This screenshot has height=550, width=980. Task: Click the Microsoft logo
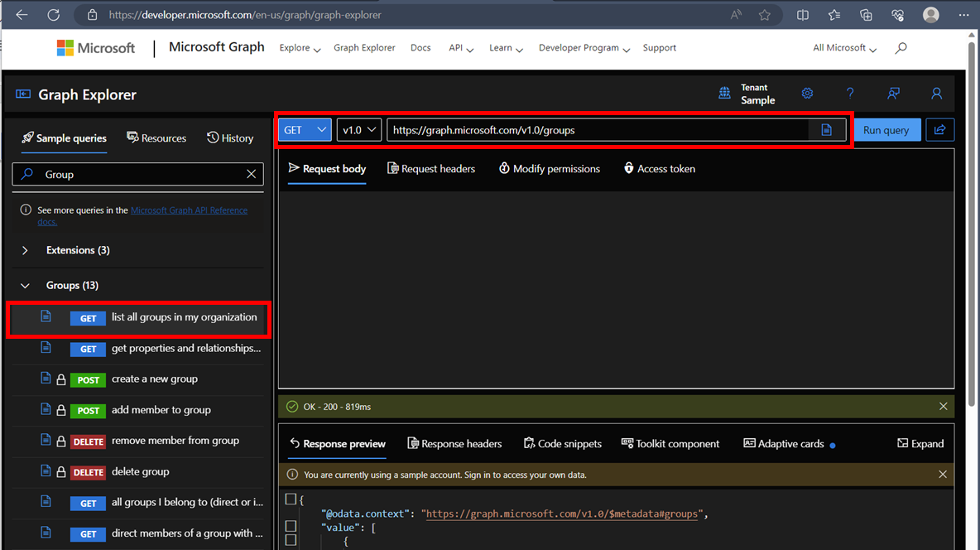tap(96, 48)
